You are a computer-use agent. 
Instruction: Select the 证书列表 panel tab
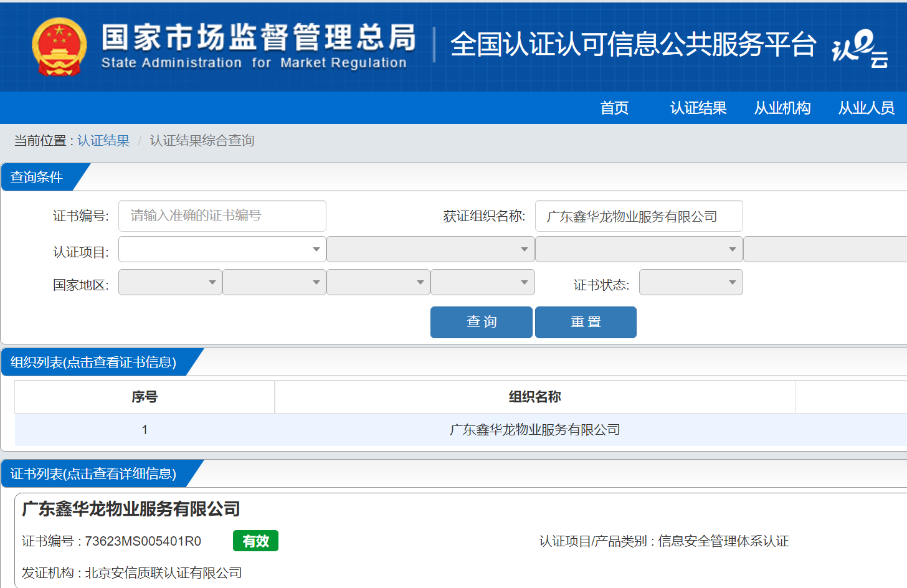93,473
